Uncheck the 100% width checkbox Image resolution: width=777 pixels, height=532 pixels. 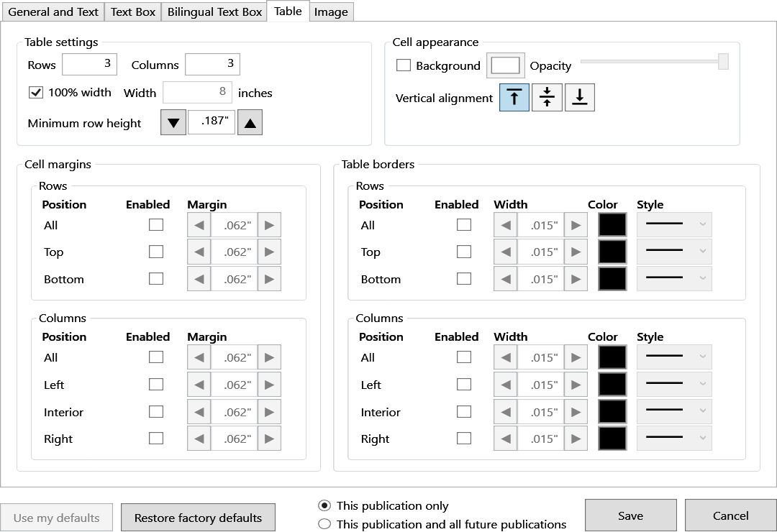(36, 93)
